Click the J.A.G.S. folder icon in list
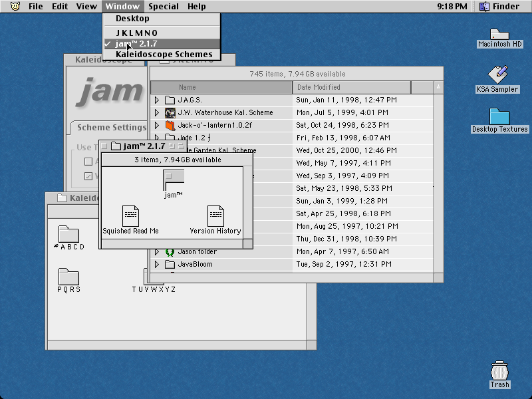This screenshot has width=532, height=399. pyautogui.click(x=170, y=100)
